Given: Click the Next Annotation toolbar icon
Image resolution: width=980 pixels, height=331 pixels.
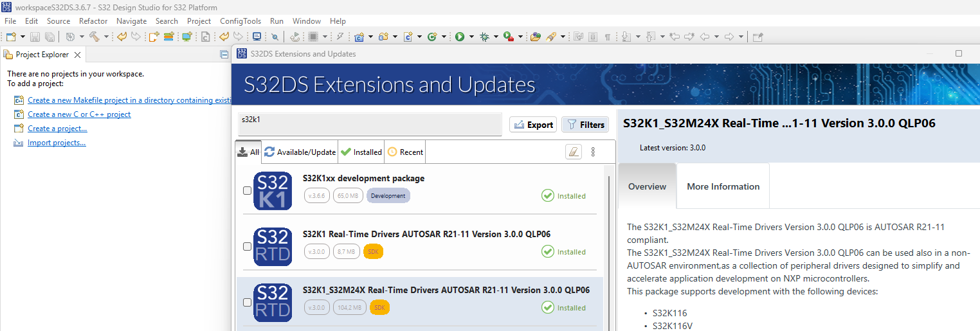Looking at the screenshot, I should click(626, 37).
